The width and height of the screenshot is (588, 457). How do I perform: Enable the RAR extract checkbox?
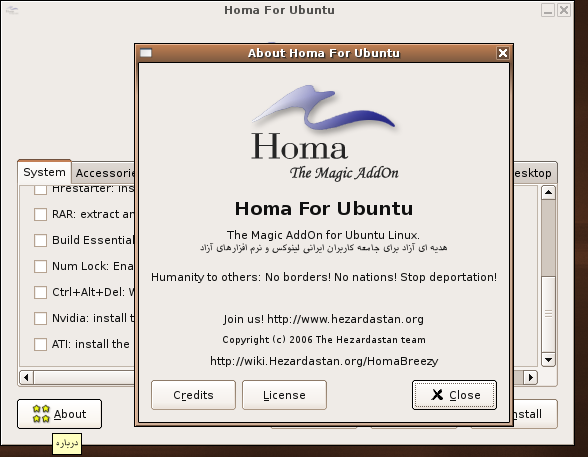pyautogui.click(x=40, y=214)
